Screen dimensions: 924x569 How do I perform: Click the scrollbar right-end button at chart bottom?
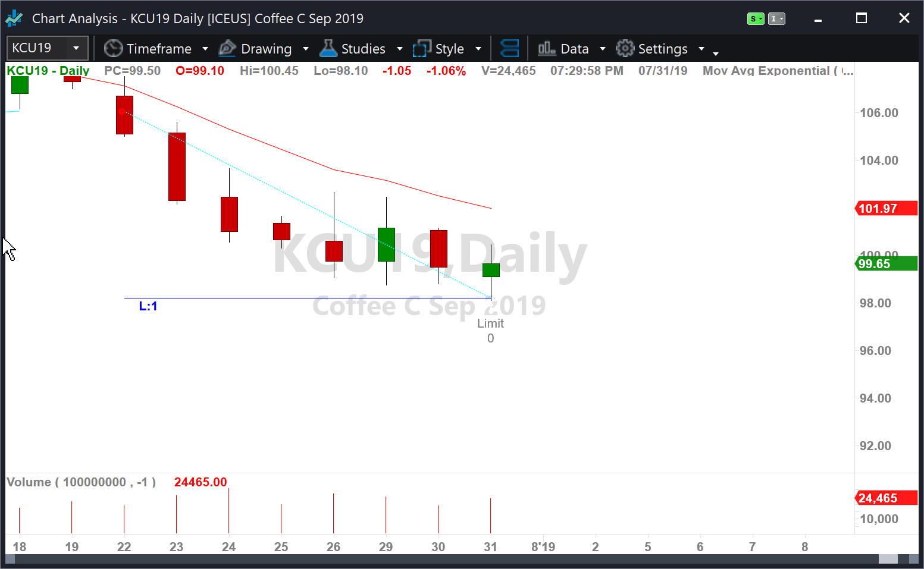tap(914, 559)
